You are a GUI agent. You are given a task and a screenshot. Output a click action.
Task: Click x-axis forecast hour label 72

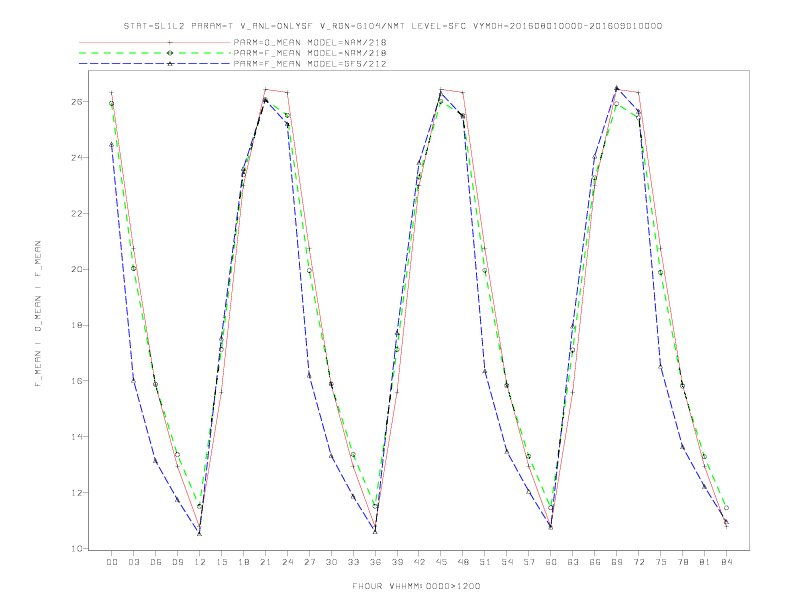click(x=638, y=562)
